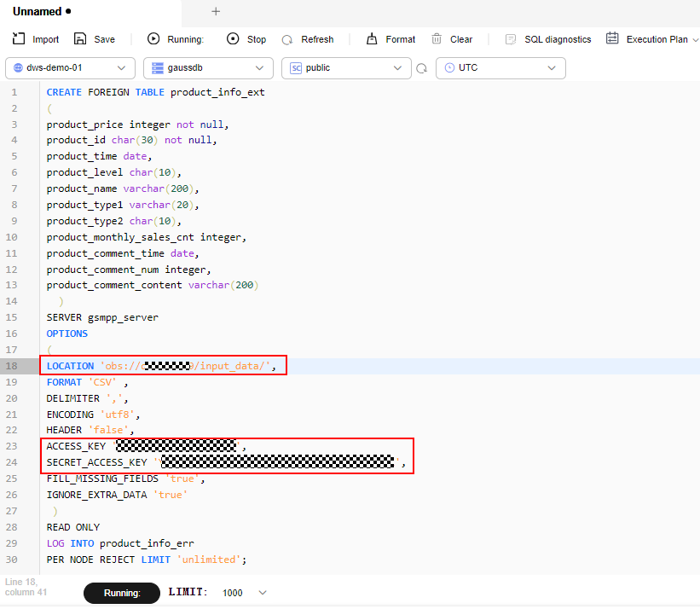Click the Execution Plan icon
700x609 pixels.
tap(612, 39)
